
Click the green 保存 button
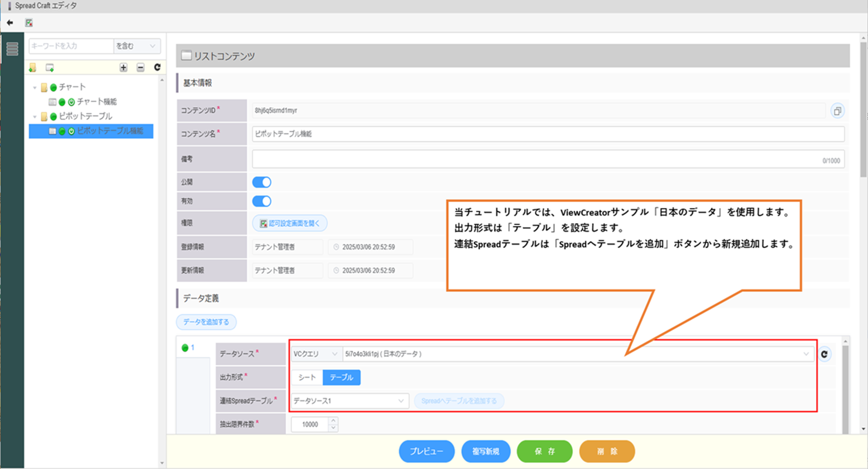pos(544,451)
